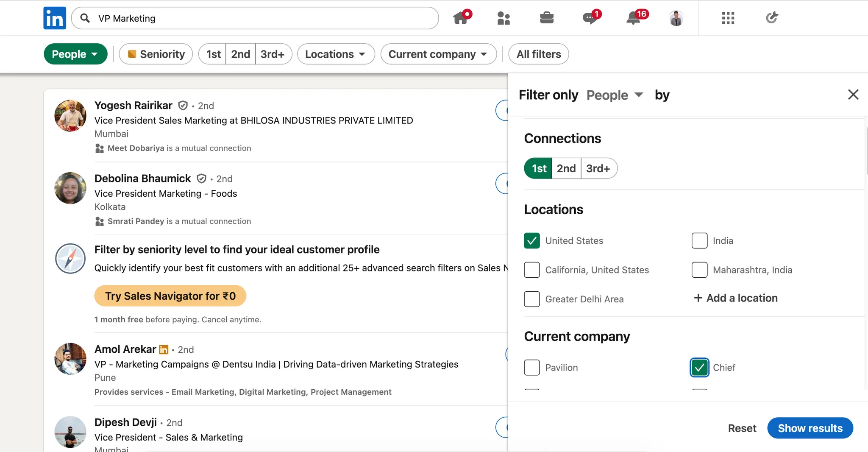The image size is (868, 452).
Task: Open the Locations filter dropdown
Action: [335, 54]
